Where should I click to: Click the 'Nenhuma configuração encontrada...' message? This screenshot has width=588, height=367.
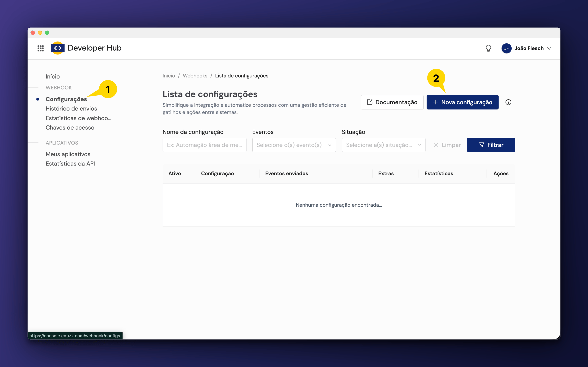coord(339,205)
